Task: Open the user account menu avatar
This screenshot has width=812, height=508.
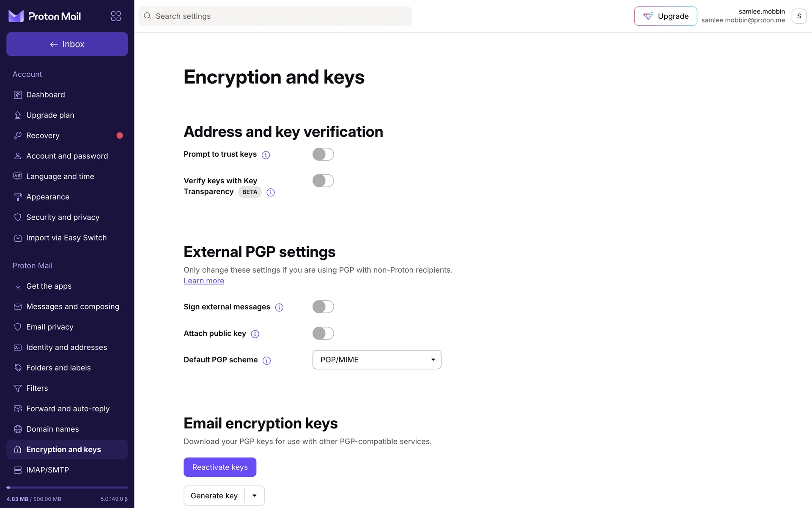Action: pos(798,16)
